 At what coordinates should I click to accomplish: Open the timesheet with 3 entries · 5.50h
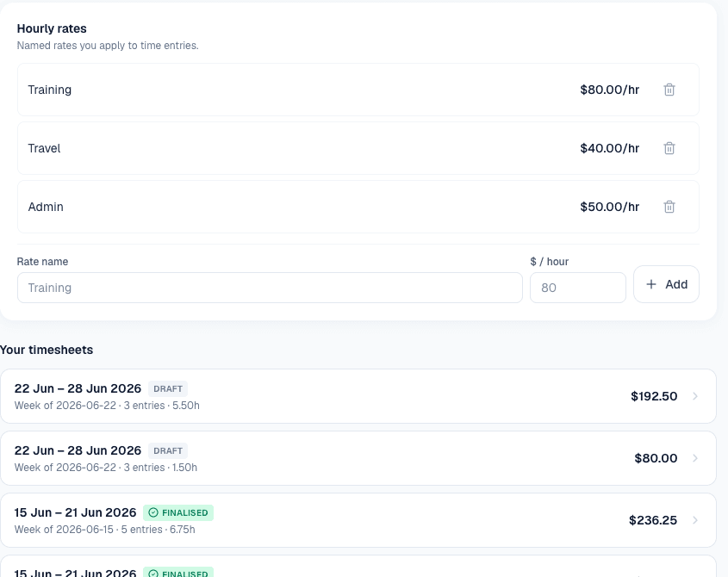point(358,396)
